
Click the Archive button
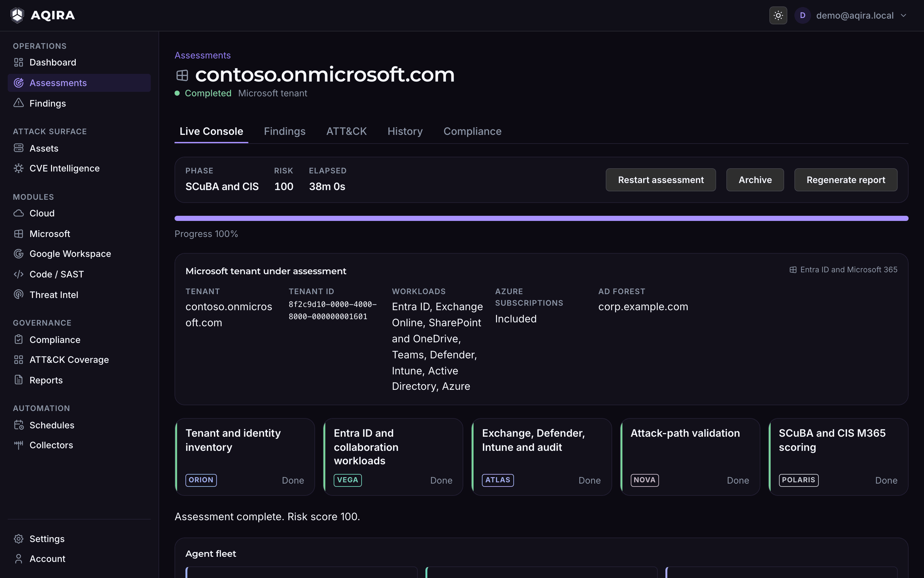tap(755, 180)
